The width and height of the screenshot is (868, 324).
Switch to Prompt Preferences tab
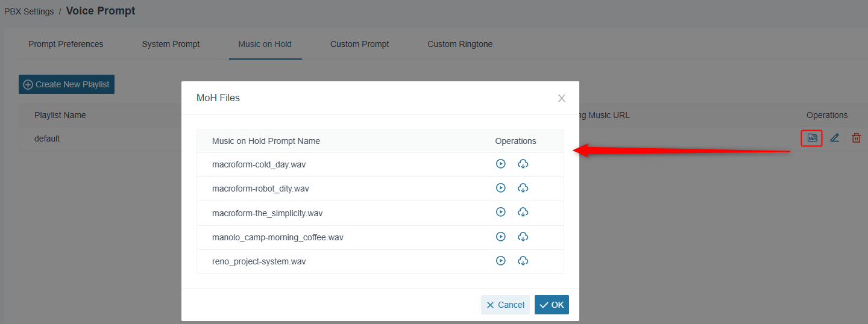coord(66,44)
